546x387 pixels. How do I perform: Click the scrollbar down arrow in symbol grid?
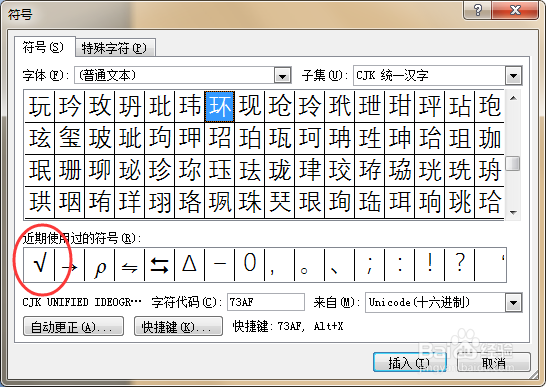tap(513, 212)
